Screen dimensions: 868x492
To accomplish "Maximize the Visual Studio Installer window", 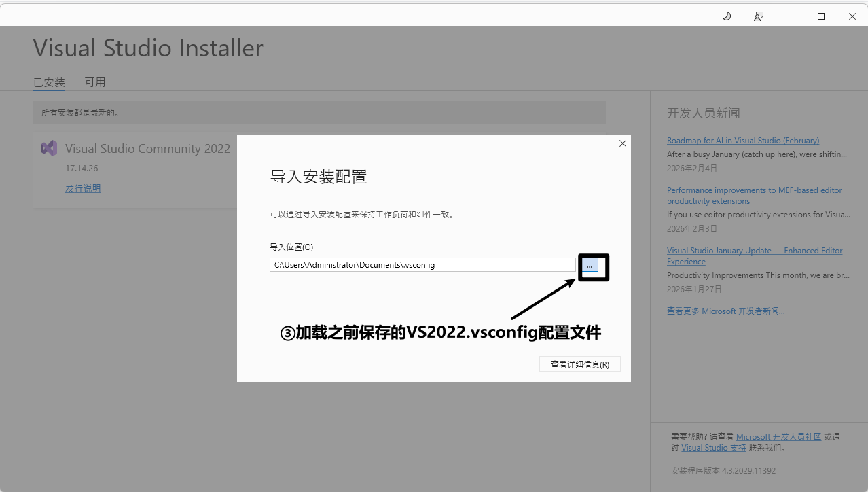I will [821, 16].
